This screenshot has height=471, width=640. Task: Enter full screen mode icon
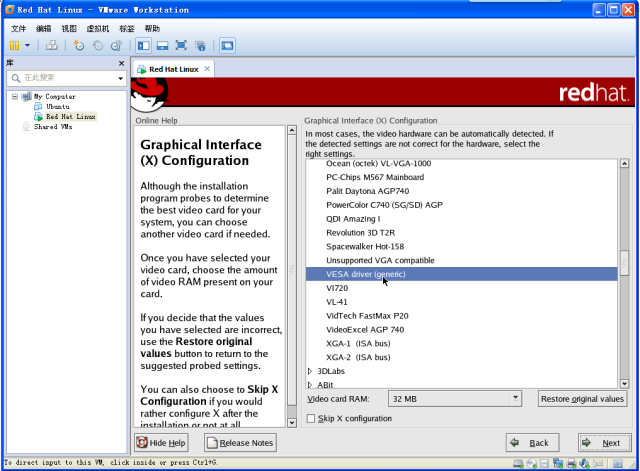(181, 45)
